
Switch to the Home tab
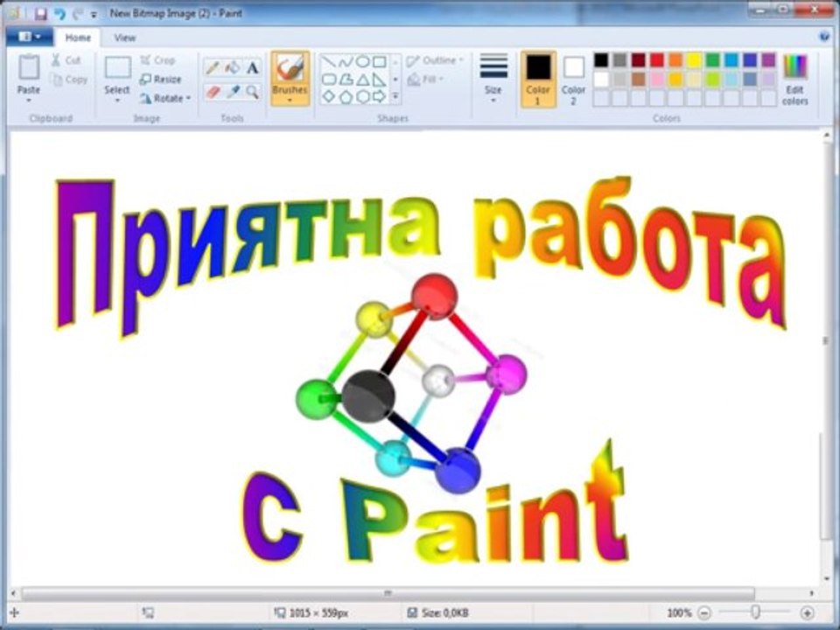(78, 38)
